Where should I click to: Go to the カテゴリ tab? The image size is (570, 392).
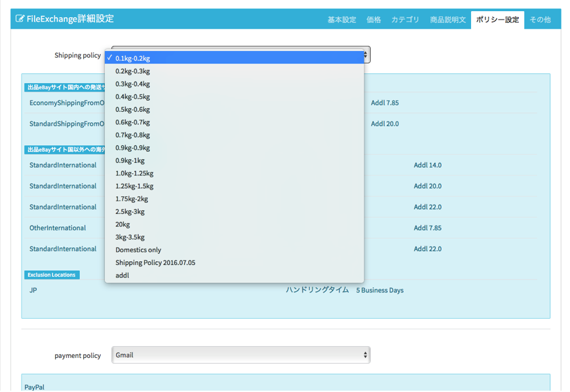tap(405, 20)
